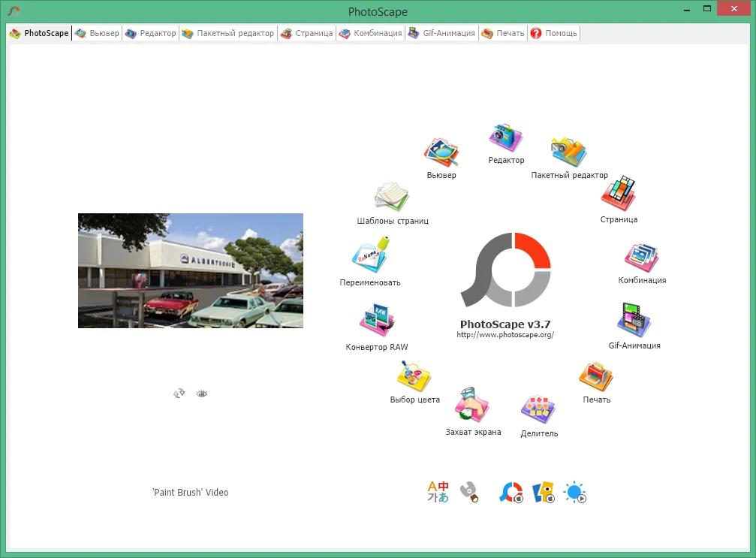Click the sun icon with play badge
This screenshot has width=756, height=558.
pyautogui.click(x=576, y=493)
